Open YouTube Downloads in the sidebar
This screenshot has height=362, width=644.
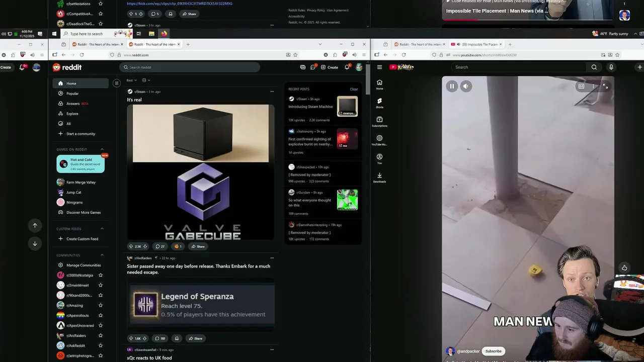pos(379,177)
